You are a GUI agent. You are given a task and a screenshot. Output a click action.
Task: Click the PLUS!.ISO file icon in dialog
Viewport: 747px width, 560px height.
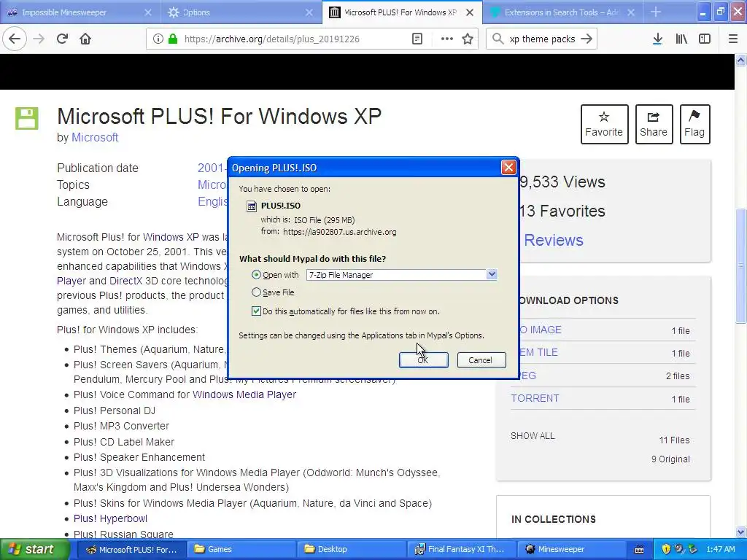click(252, 206)
